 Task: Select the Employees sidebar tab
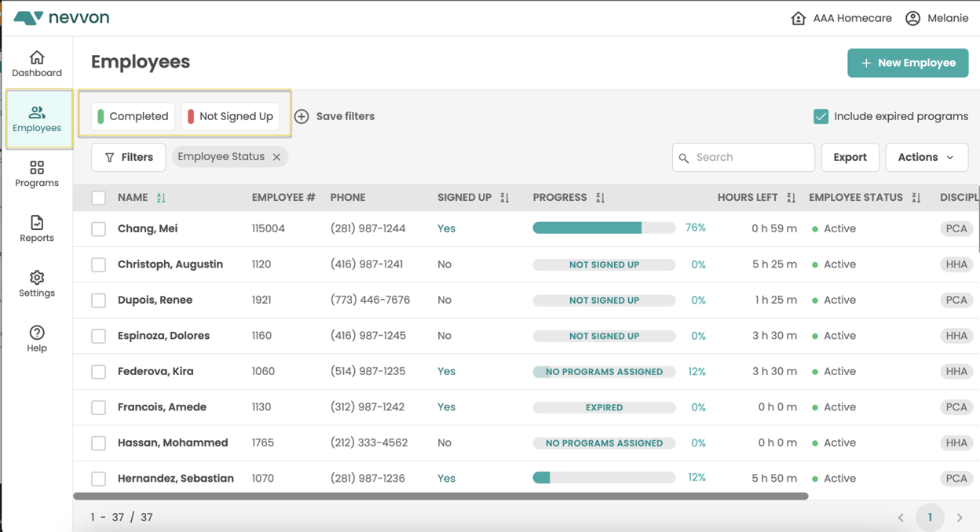pos(37,119)
